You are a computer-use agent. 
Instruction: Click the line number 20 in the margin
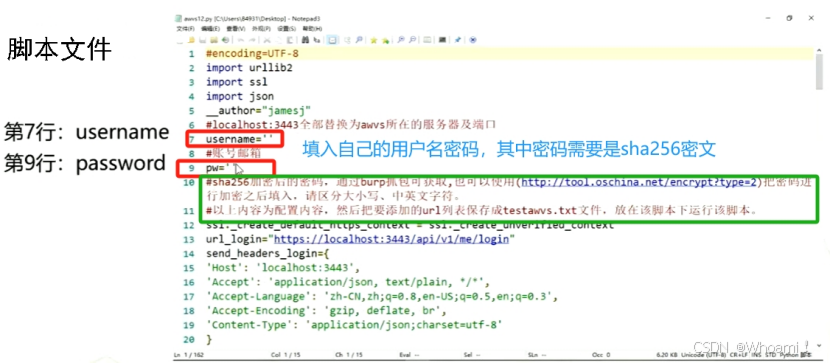tap(190, 339)
